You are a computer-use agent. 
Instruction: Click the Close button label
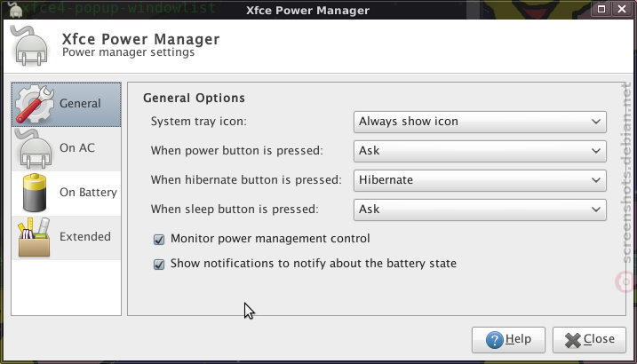pos(599,339)
